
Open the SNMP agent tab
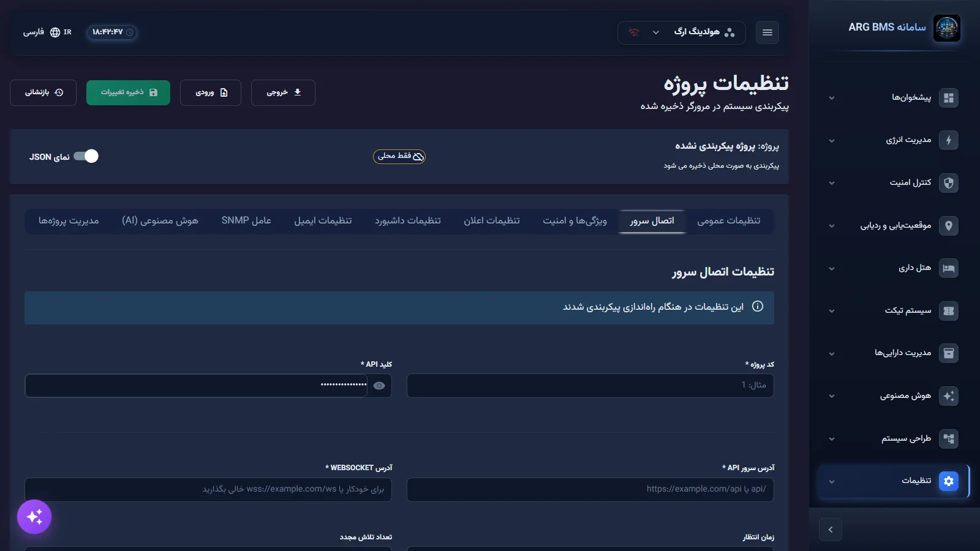[246, 221]
